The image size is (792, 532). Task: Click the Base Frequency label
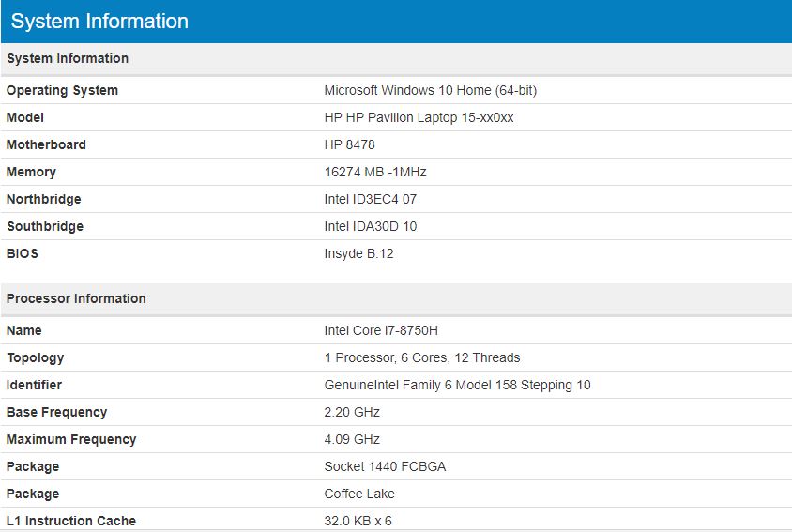click(x=56, y=413)
